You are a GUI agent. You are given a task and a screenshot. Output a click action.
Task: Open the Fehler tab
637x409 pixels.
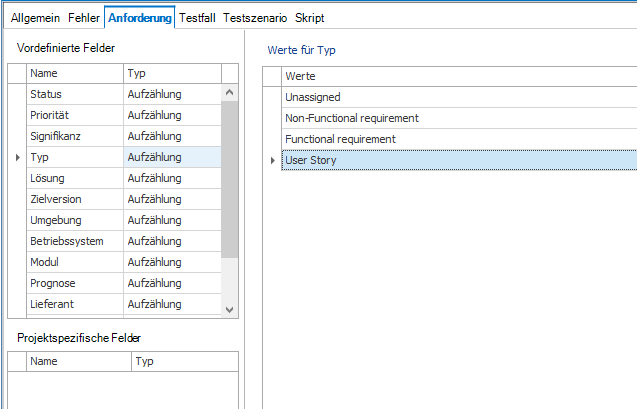point(83,18)
